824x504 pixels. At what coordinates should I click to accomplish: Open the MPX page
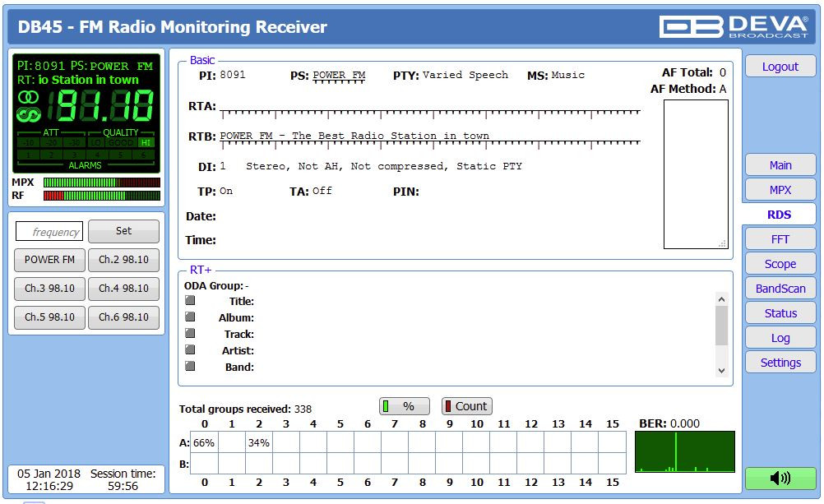pyautogui.click(x=780, y=190)
